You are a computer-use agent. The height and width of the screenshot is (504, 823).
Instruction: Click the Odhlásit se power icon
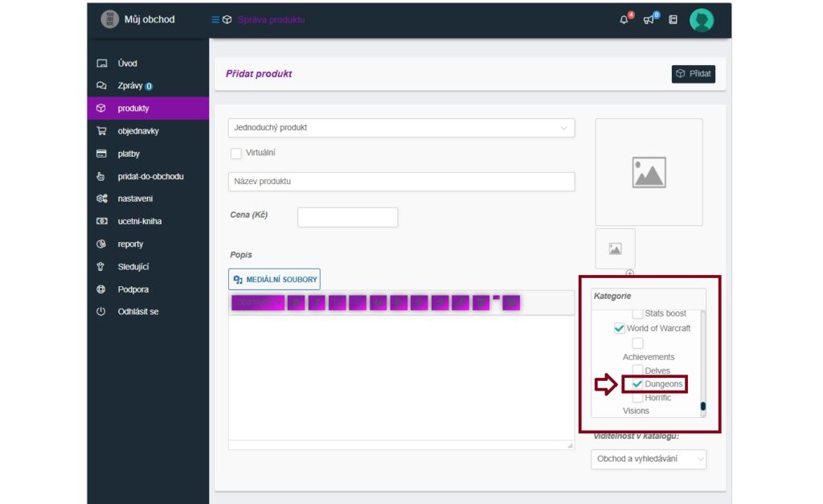click(101, 311)
